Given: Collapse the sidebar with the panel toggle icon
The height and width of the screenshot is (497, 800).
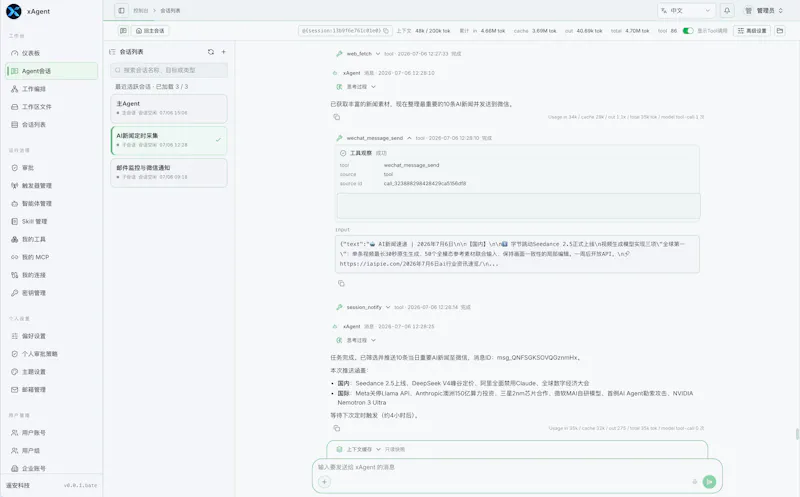Looking at the screenshot, I should click(121, 10).
